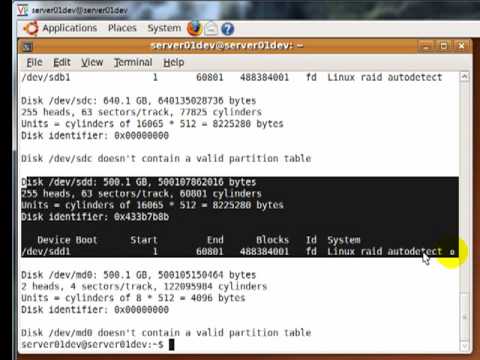Click 'Disk /dev/sdc: 640.1 GB' line
This screenshot has height=360, width=480.
click(x=139, y=101)
